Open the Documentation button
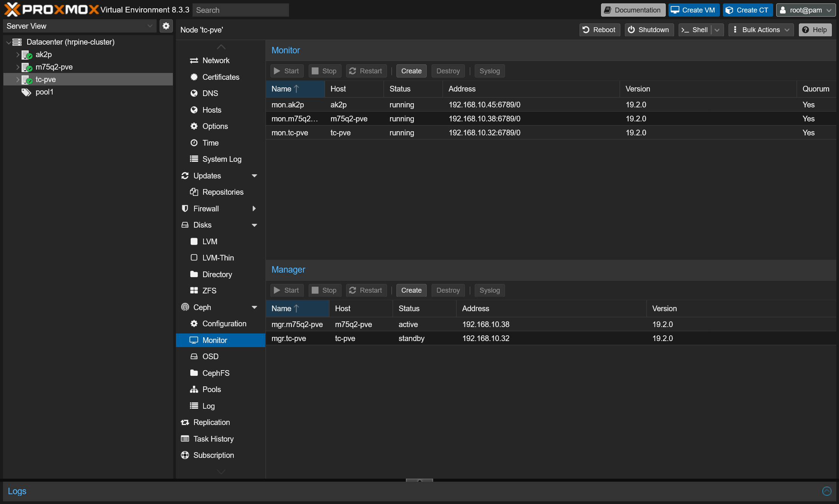 tap(633, 10)
